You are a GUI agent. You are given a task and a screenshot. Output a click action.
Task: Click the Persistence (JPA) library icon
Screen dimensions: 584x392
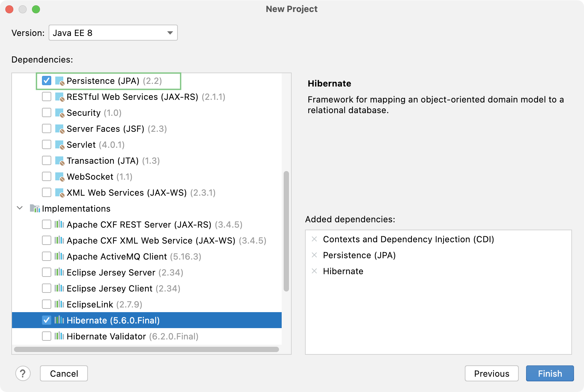[60, 81]
